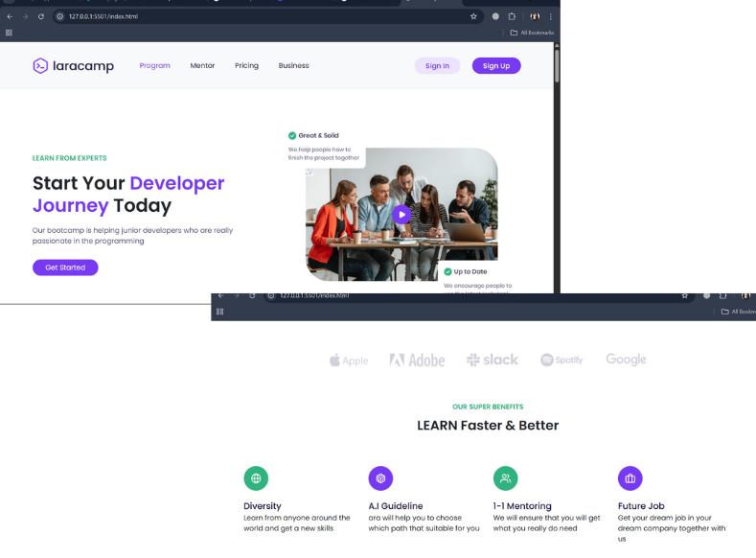Play the hero video

coord(401,214)
